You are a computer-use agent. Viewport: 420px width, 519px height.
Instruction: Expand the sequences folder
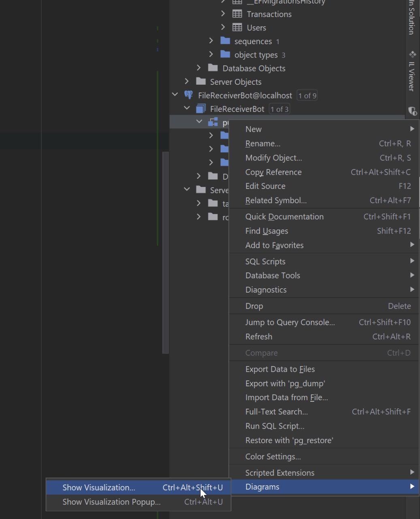pyautogui.click(x=211, y=41)
